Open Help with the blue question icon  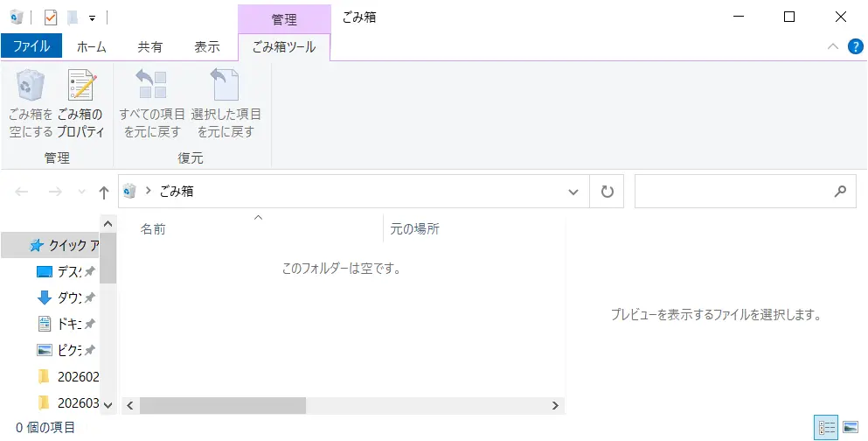[855, 46]
